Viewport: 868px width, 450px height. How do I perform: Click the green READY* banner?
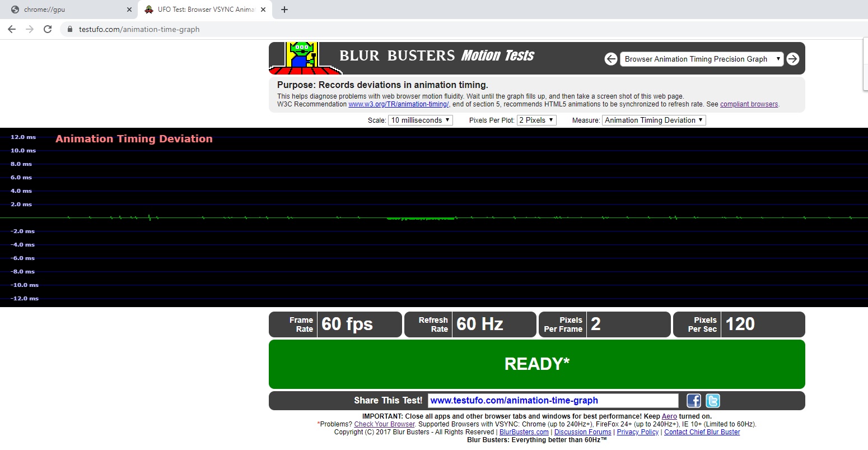[x=537, y=364]
